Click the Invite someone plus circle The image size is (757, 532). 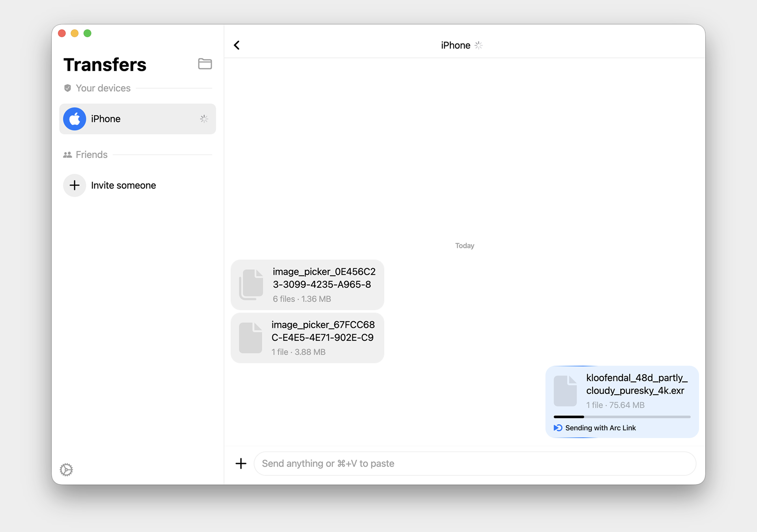click(x=75, y=185)
